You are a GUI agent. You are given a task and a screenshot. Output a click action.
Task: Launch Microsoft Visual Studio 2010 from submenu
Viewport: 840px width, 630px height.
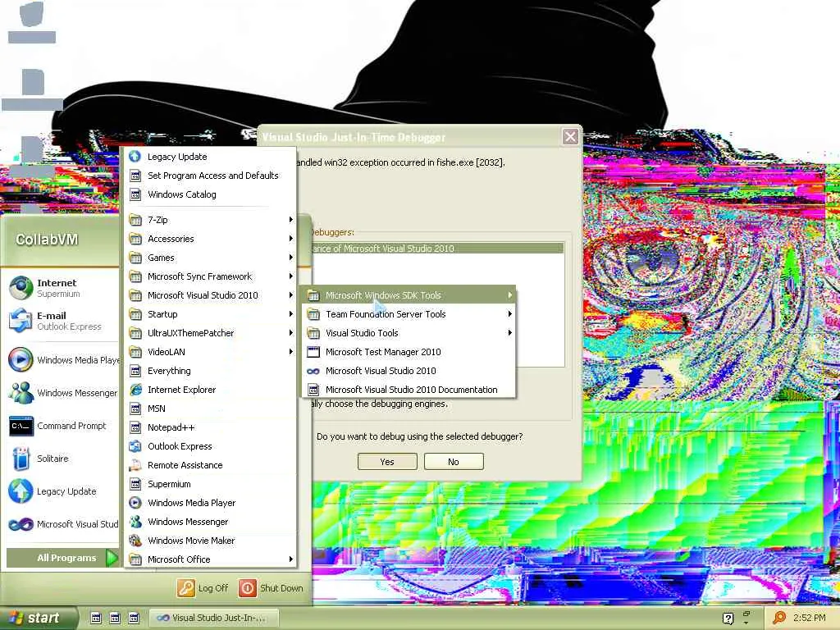409,371
